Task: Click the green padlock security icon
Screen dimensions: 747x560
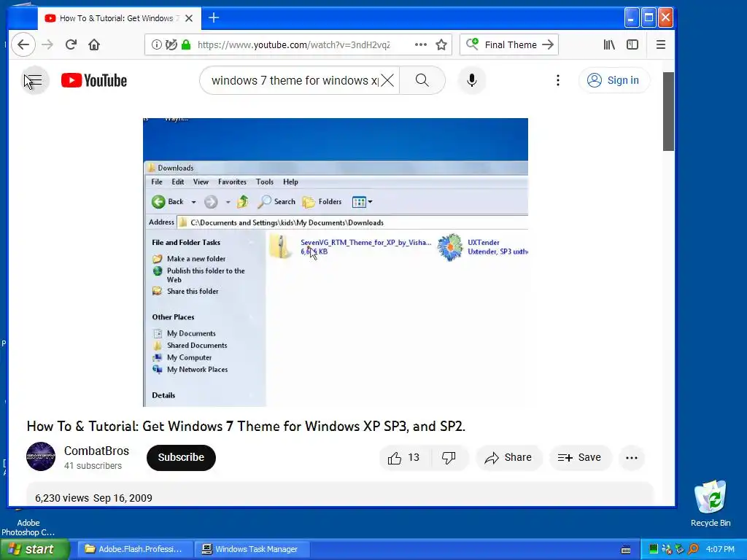Action: tap(186, 44)
